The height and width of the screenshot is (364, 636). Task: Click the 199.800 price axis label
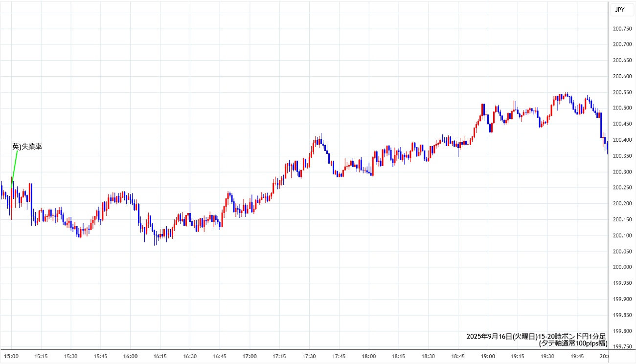(622, 331)
